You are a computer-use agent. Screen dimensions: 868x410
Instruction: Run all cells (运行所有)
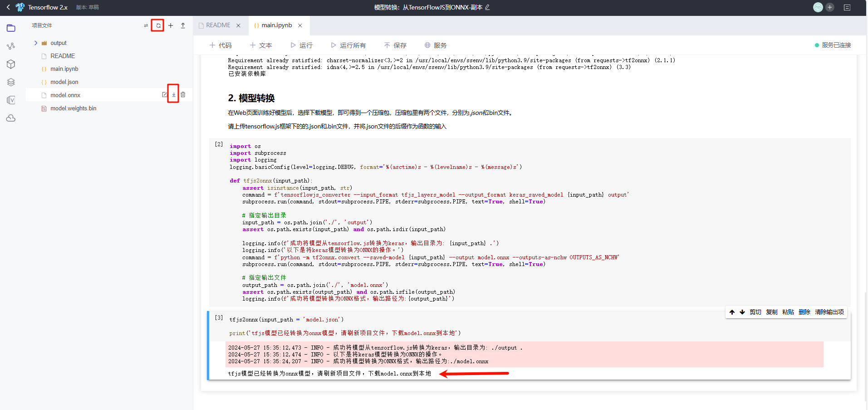(348, 45)
